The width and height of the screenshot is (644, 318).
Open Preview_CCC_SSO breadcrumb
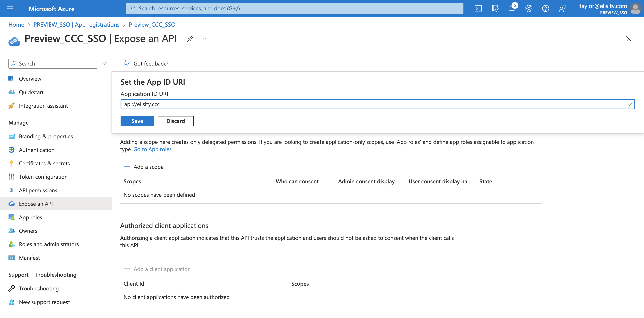152,25
